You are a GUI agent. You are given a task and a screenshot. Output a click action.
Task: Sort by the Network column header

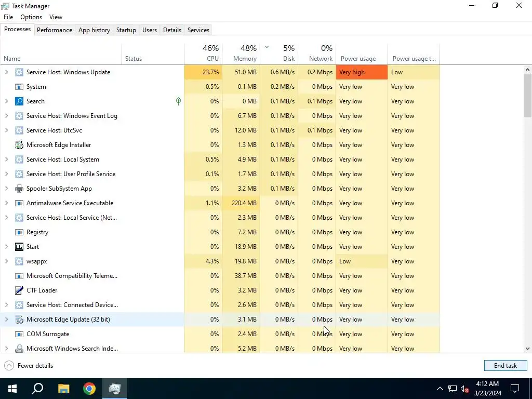[x=317, y=54]
